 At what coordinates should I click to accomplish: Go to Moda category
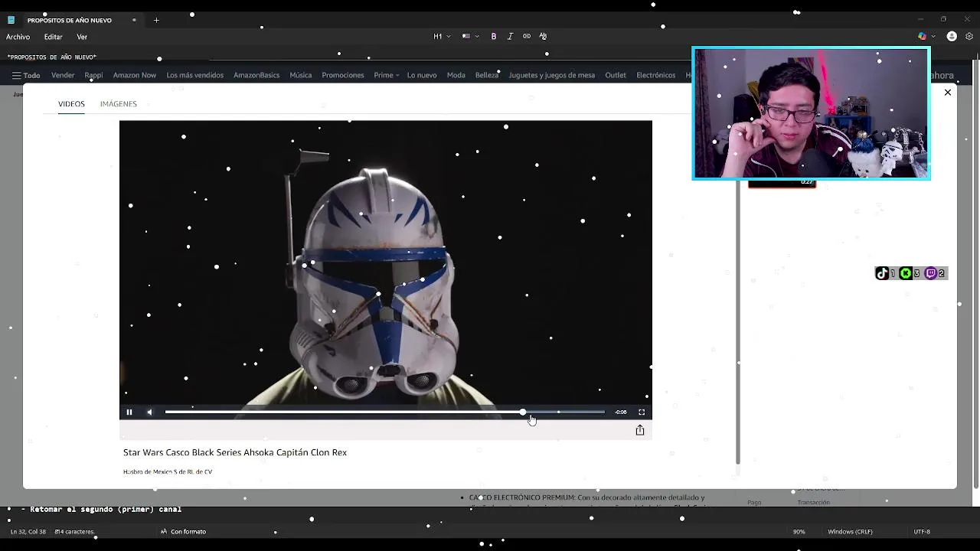[456, 75]
